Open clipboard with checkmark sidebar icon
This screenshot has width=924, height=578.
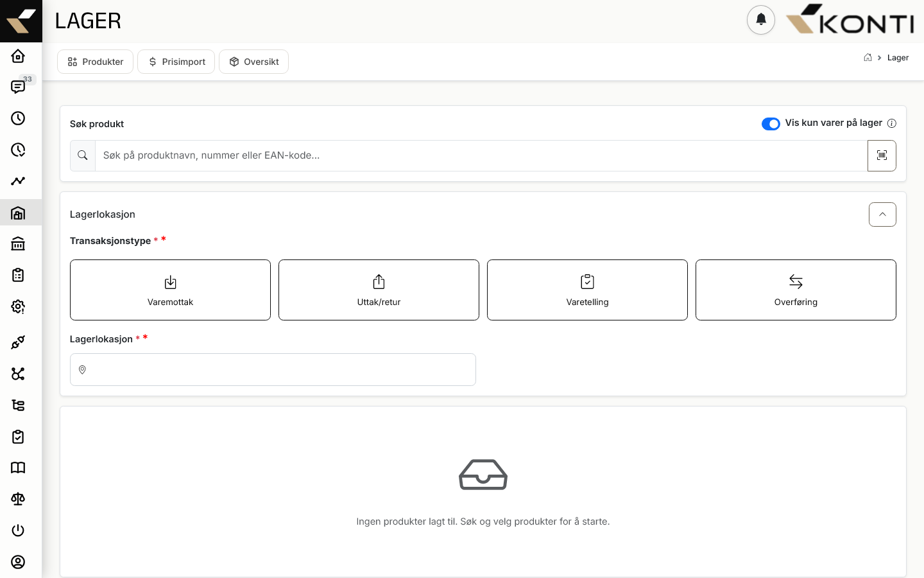tap(18, 437)
